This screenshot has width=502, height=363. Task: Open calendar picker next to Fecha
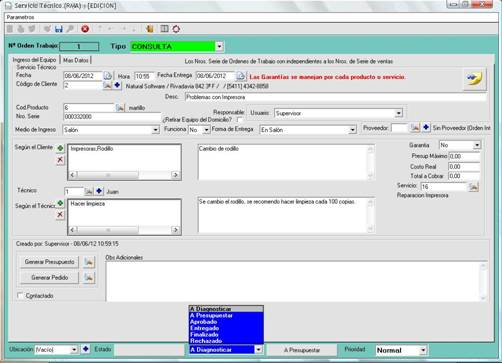(x=108, y=76)
